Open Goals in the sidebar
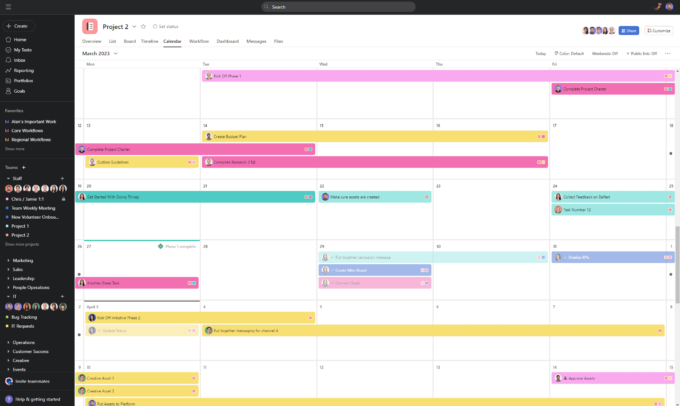 [20, 91]
